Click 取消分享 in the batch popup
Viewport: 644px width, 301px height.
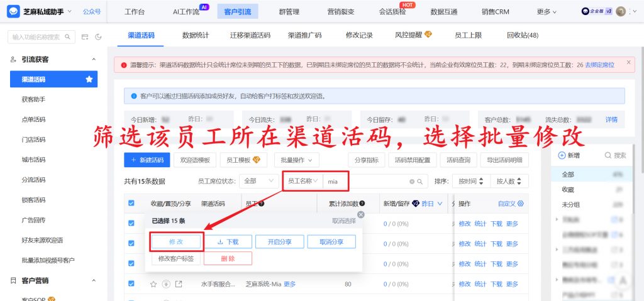pyautogui.click(x=331, y=242)
